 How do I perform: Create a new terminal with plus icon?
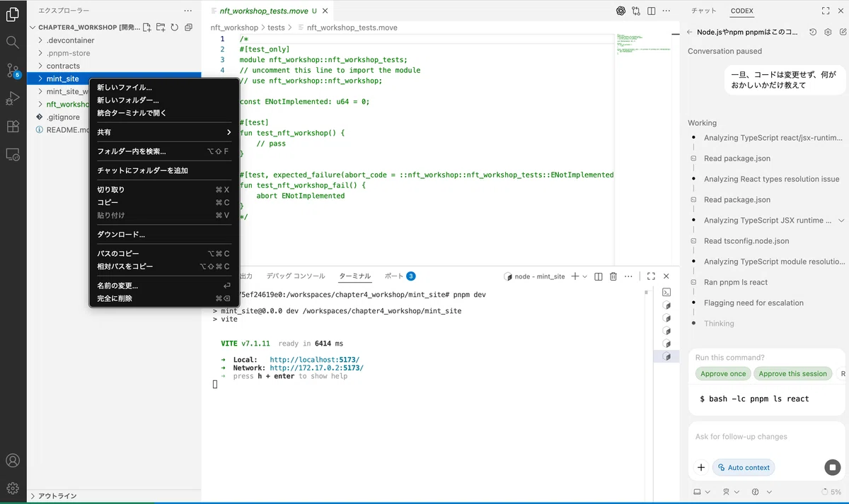pyautogui.click(x=575, y=276)
